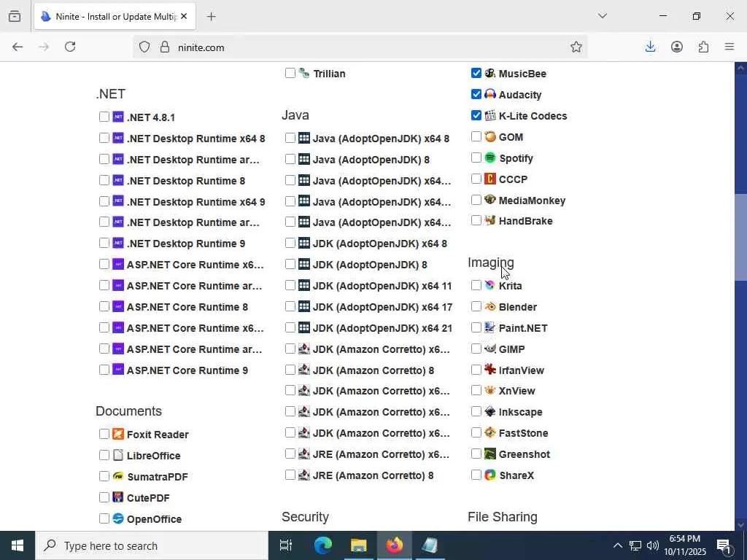747x560 pixels.
Task: Click the LibreOffice document icon
Action: click(118, 455)
